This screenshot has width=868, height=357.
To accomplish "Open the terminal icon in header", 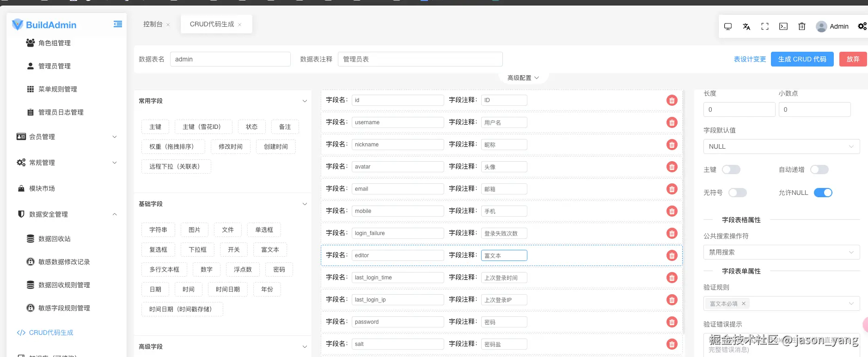I will click(x=783, y=26).
